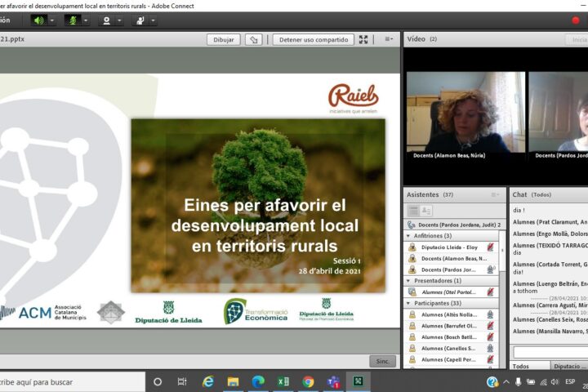
Task: Click the Windows taskbar search box
Action: coord(72,382)
